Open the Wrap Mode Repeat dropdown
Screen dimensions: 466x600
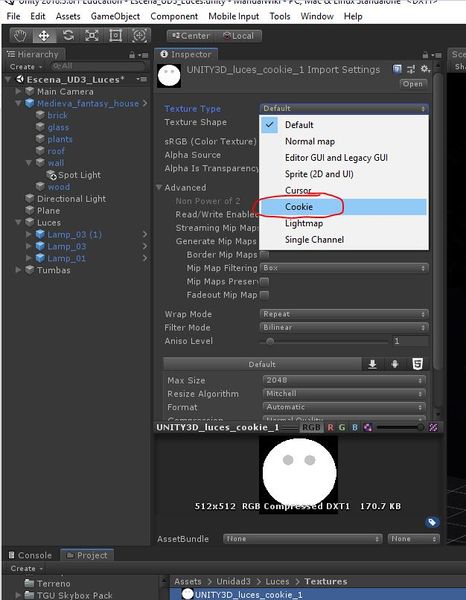coord(344,314)
